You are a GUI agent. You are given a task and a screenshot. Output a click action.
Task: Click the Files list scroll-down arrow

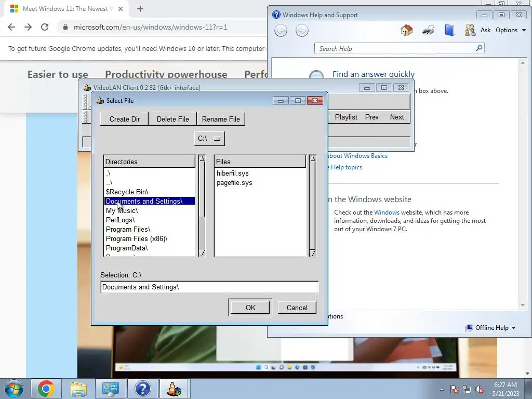[x=312, y=253]
